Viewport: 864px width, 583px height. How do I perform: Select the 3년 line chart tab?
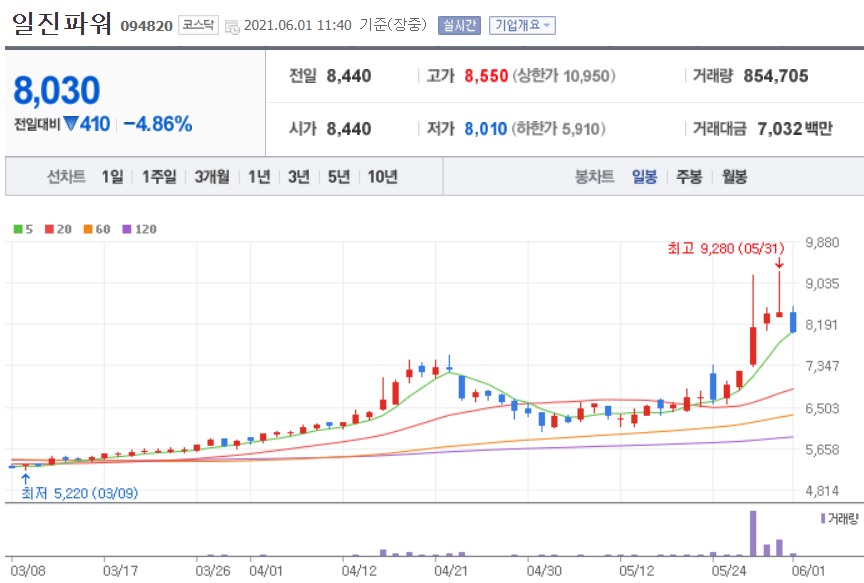(x=299, y=177)
